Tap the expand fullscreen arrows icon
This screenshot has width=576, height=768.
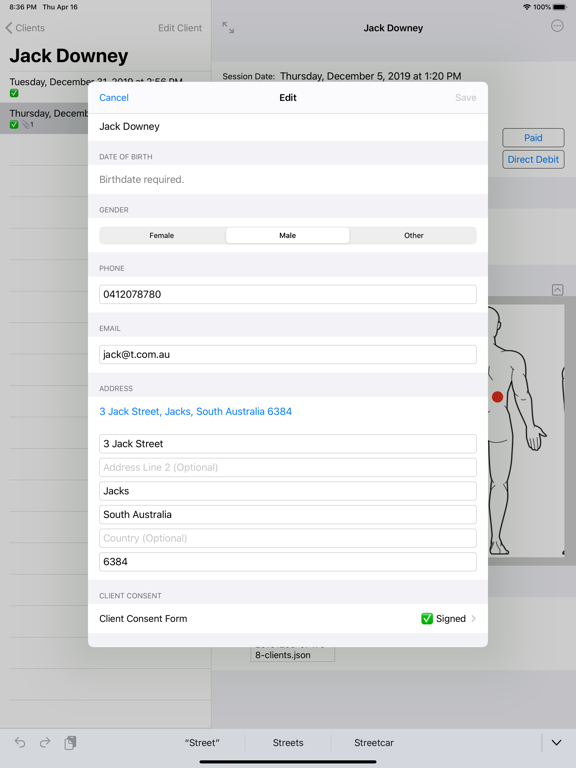[228, 27]
